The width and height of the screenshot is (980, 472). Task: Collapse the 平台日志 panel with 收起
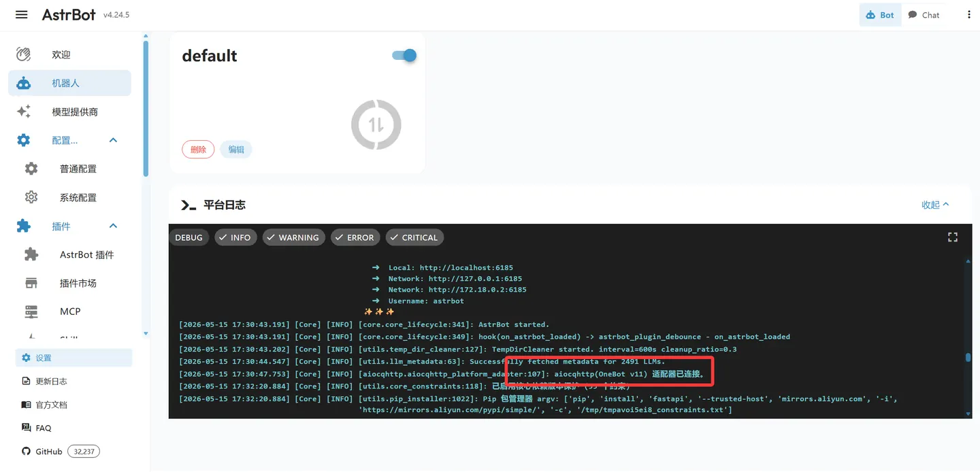(x=936, y=205)
